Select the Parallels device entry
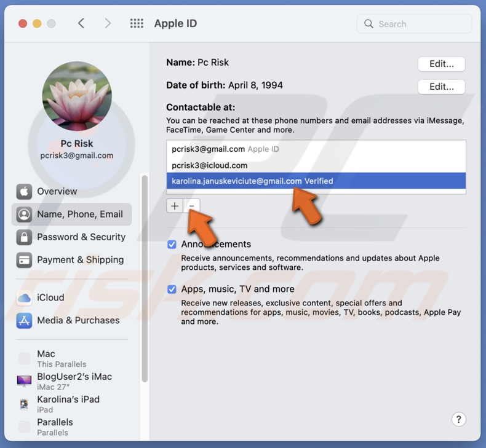This screenshot has height=448, width=486. click(x=71, y=427)
